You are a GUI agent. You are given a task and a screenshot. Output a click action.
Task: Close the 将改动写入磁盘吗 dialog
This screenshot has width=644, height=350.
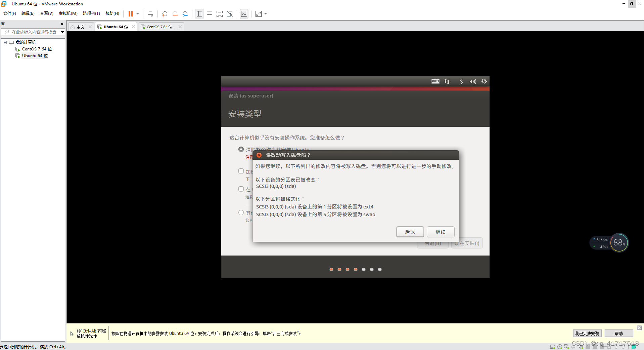pyautogui.click(x=259, y=155)
